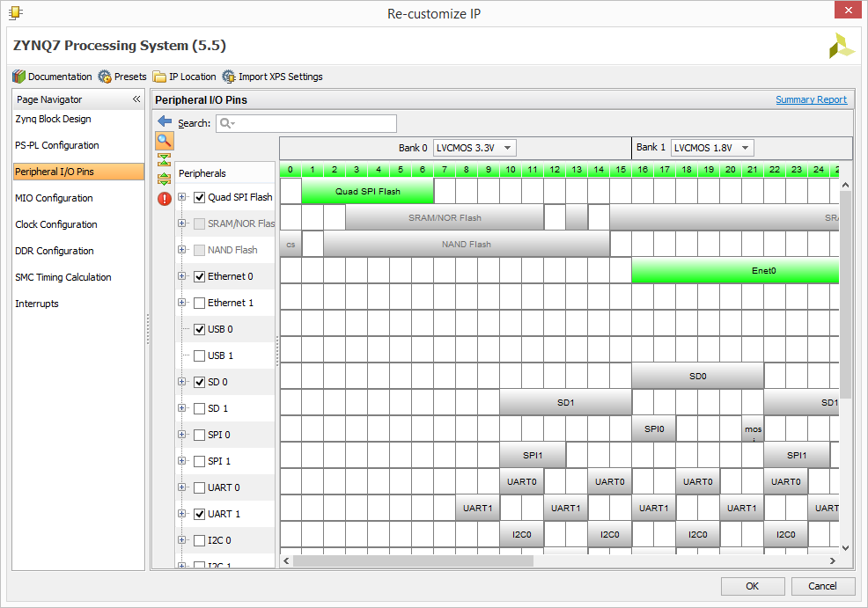Activate the magnifier search tool icon
The width and height of the screenshot is (868, 608).
[165, 141]
